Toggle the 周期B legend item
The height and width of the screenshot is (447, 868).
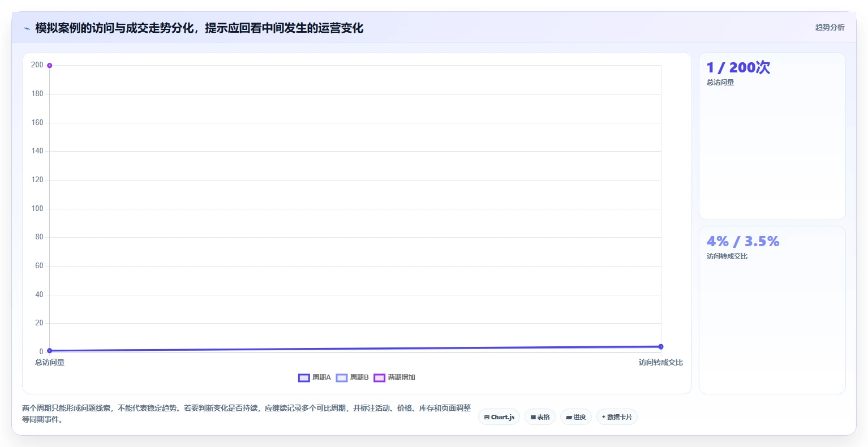352,377
